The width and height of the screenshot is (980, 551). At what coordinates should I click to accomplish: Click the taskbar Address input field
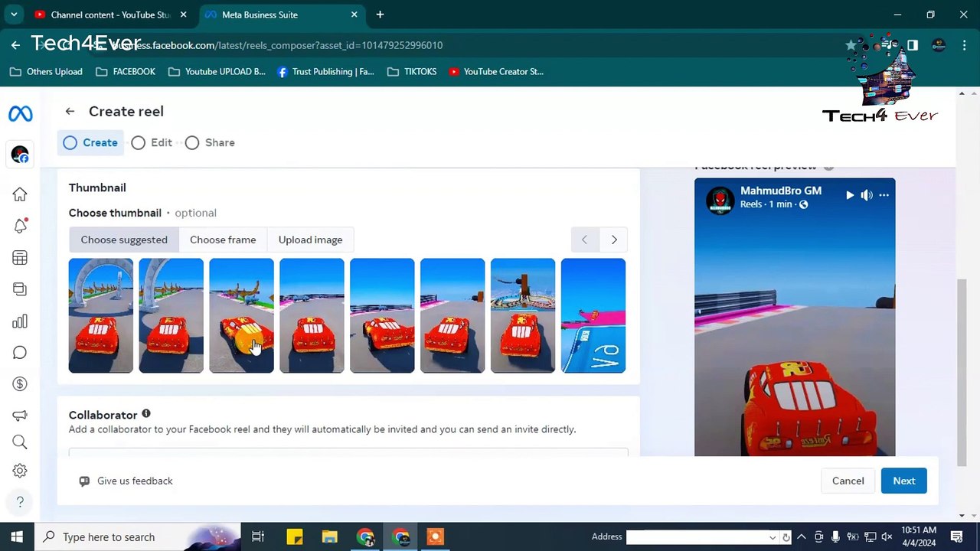(696, 537)
